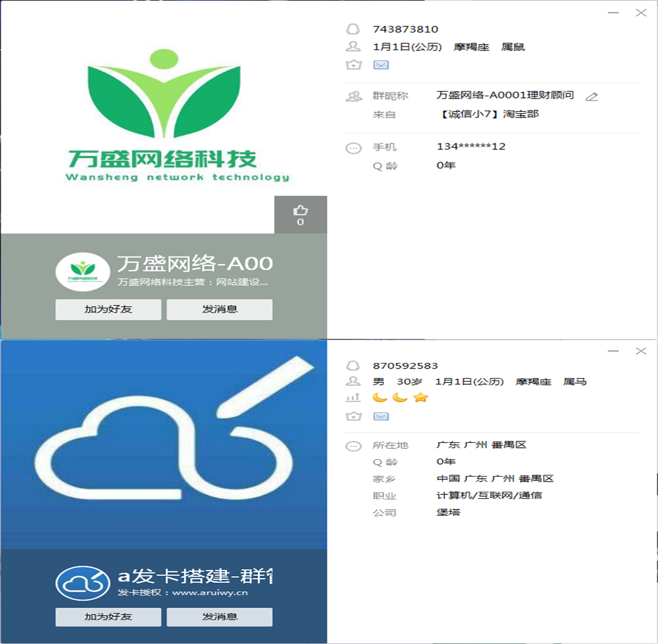This screenshot has width=658, height=644.
Task: Open mail icon in 870592583 card
Action: click(381, 416)
